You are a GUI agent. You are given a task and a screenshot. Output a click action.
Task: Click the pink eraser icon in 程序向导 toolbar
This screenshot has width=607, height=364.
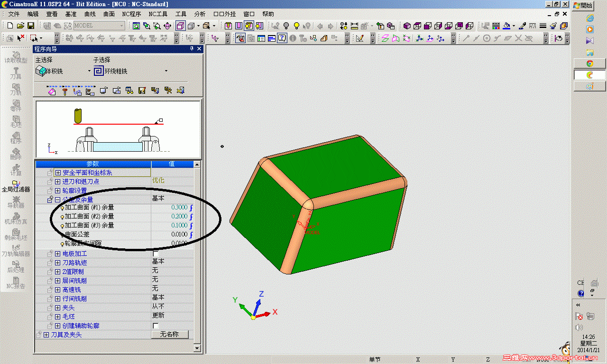(52, 91)
